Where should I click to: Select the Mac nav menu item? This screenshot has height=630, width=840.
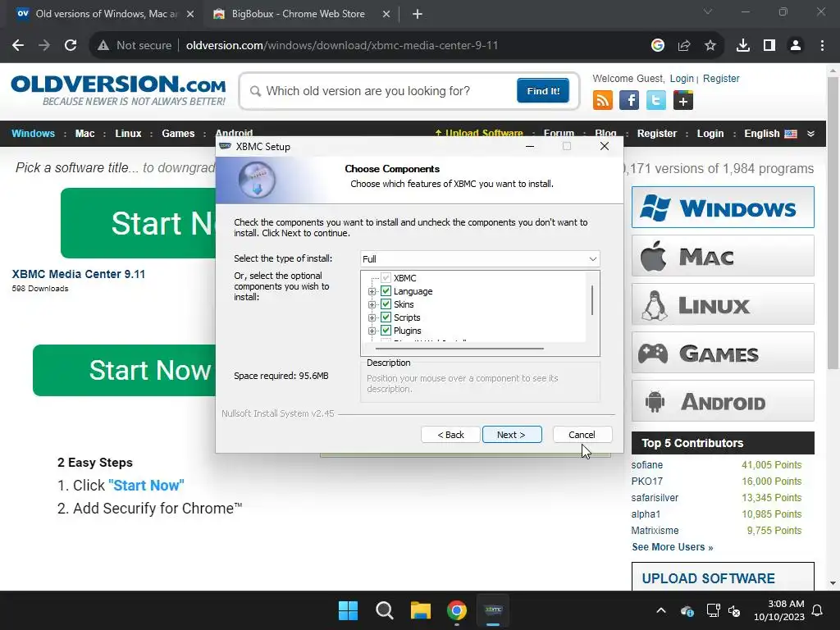click(x=84, y=134)
